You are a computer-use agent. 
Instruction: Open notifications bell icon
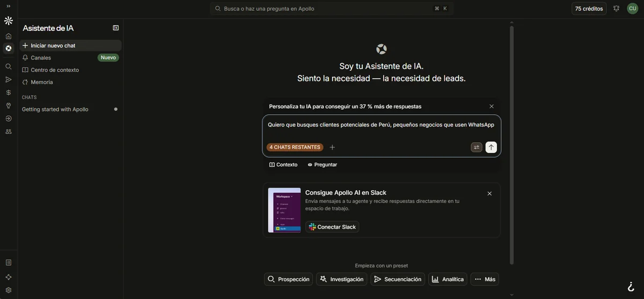(616, 9)
